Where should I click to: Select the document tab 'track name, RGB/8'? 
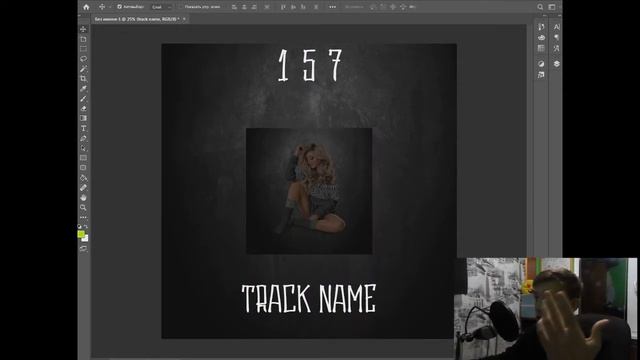[137, 19]
